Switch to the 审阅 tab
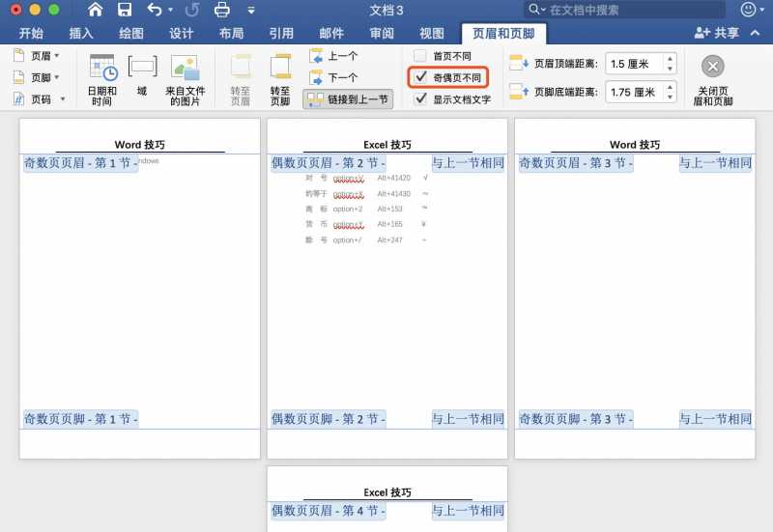 point(382,34)
